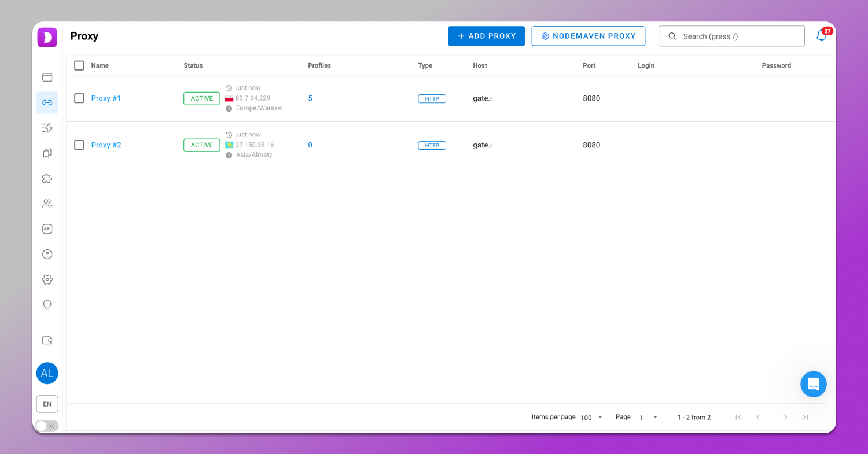Sort by the Status column header
Screen dimensions: 868x454
[x=193, y=65]
